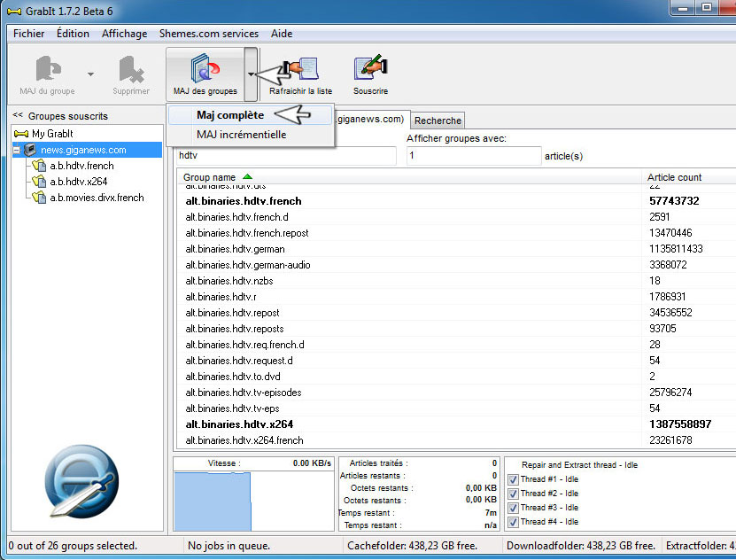
Task: Select row alt.binaries.hdtv.german-audio
Action: click(456, 265)
